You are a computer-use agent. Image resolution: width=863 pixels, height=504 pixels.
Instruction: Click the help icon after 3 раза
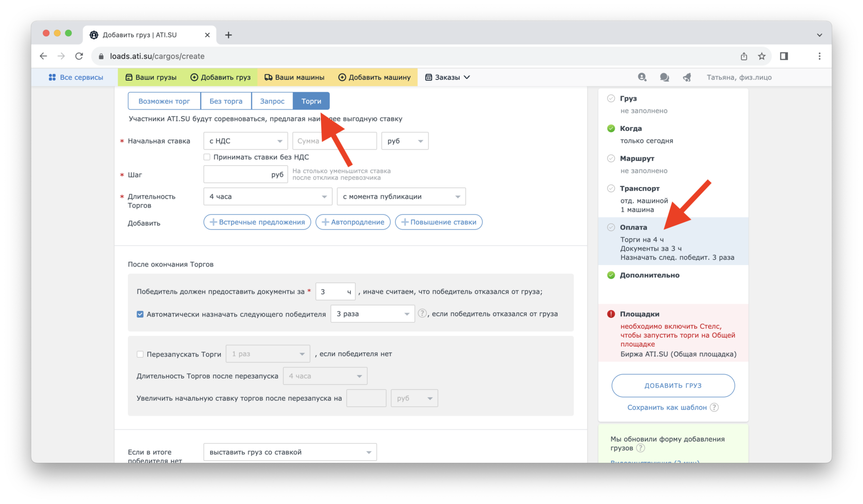pos(422,313)
